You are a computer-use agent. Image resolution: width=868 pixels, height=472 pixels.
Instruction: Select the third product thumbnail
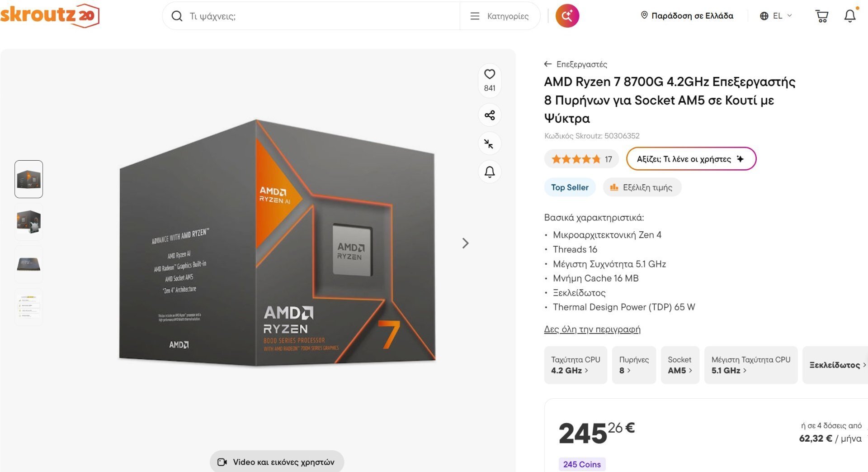(28, 264)
